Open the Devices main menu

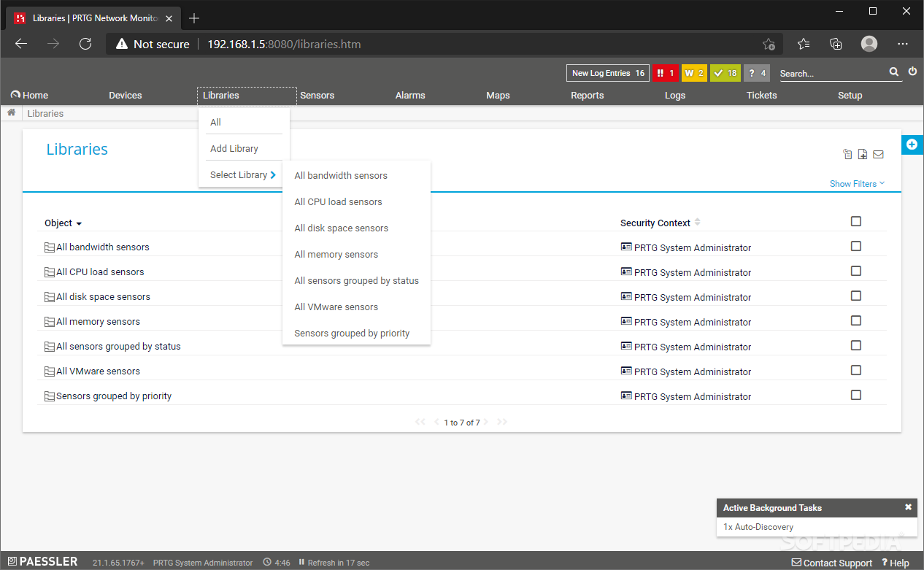coord(126,96)
